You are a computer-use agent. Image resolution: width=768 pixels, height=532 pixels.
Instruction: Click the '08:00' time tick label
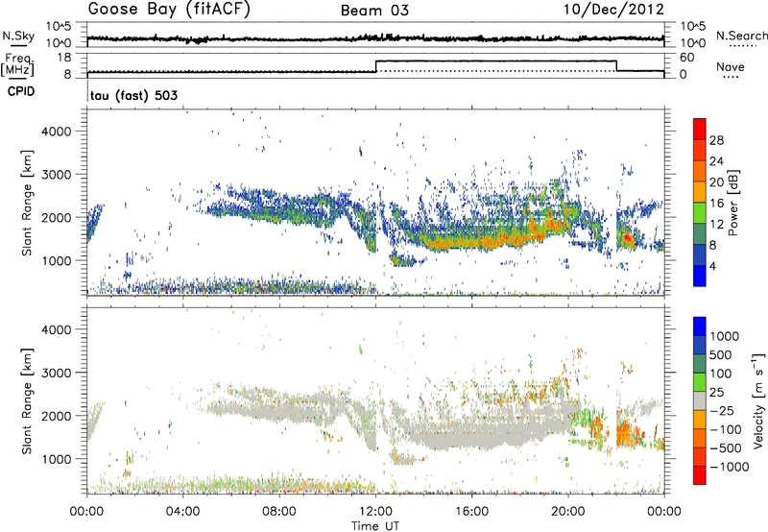click(278, 512)
